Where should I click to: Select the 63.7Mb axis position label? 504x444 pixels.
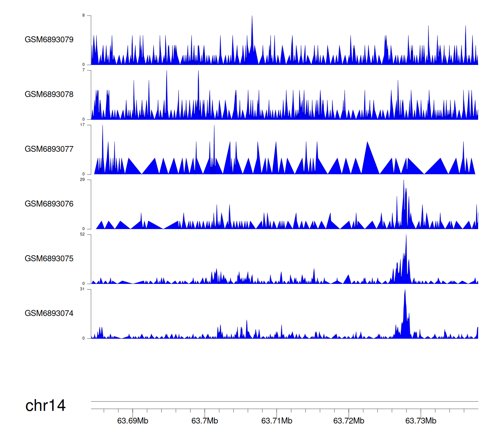205,421
